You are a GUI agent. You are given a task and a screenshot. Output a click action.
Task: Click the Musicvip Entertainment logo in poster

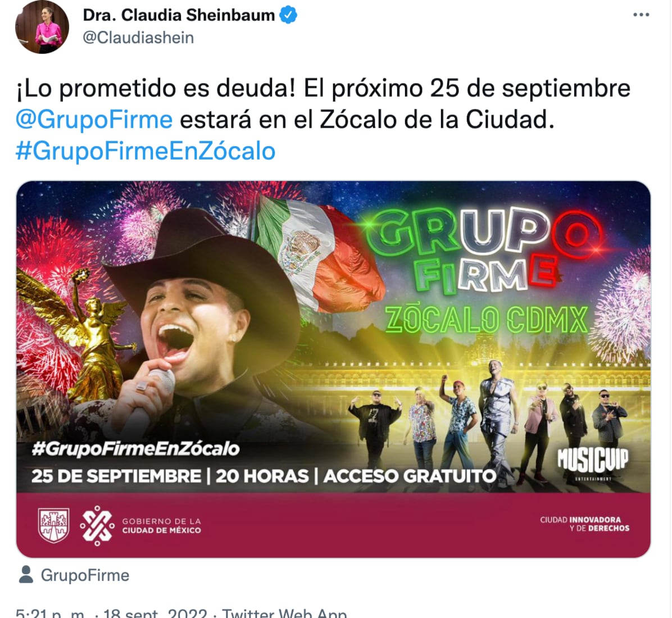pos(593,463)
